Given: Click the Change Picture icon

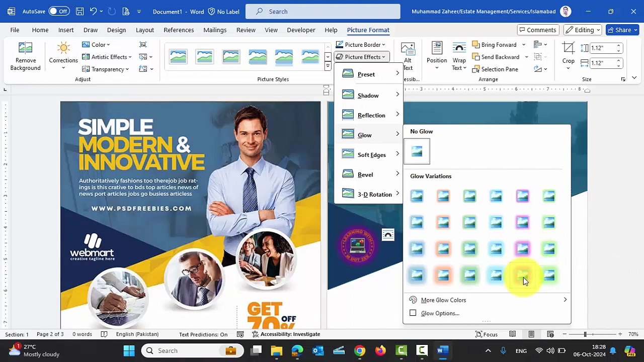Looking at the screenshot, I should (x=143, y=57).
